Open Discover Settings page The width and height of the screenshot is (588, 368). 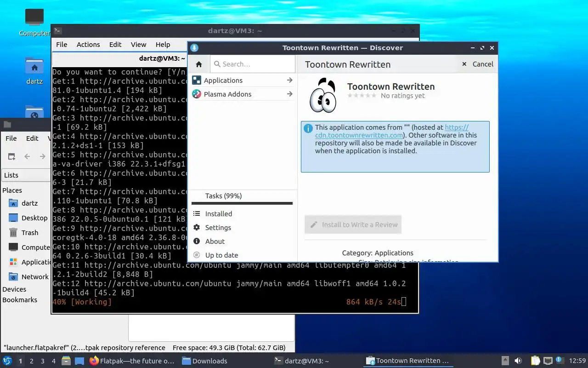[242, 227]
